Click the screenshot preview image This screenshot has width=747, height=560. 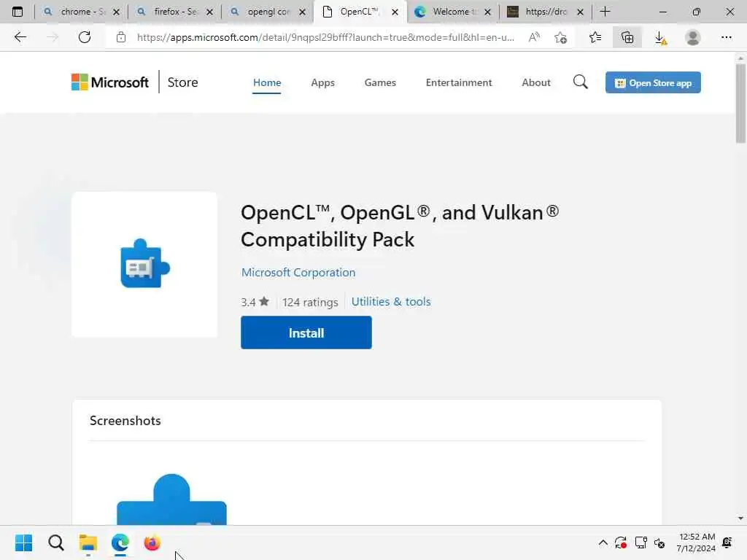point(171,499)
